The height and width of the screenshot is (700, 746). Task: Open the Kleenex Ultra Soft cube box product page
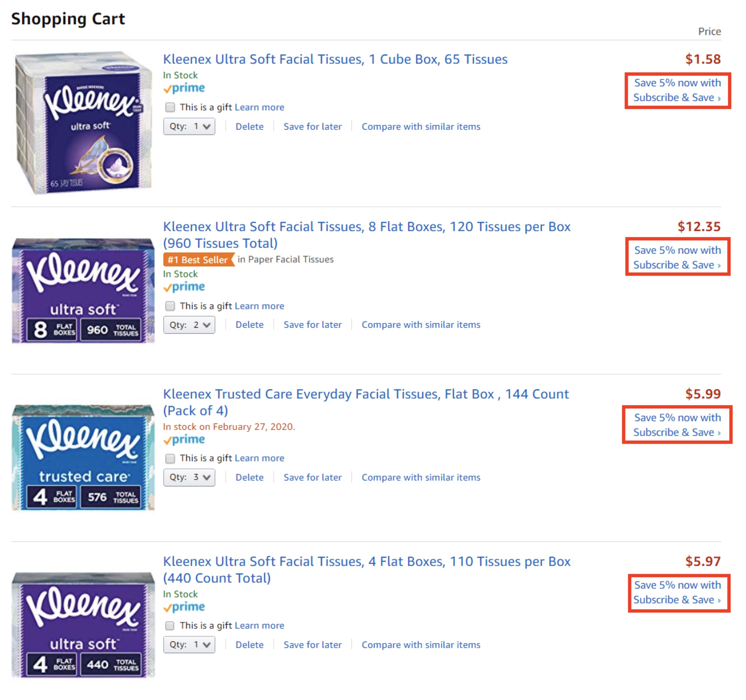tap(335, 59)
